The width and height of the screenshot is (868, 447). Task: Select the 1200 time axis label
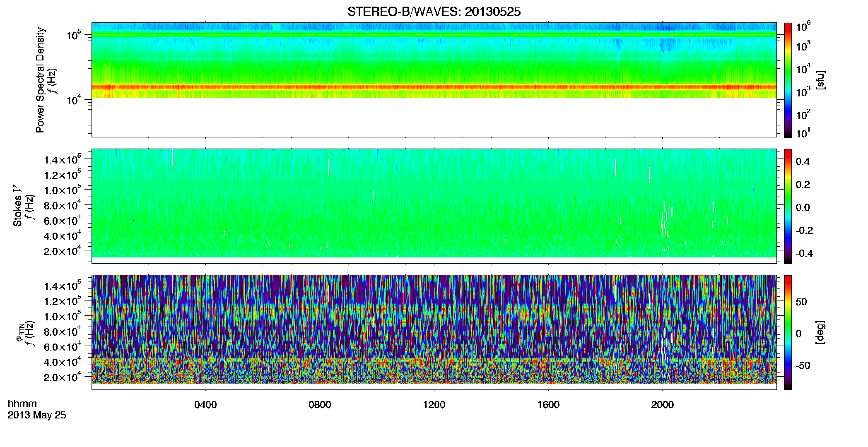434,405
